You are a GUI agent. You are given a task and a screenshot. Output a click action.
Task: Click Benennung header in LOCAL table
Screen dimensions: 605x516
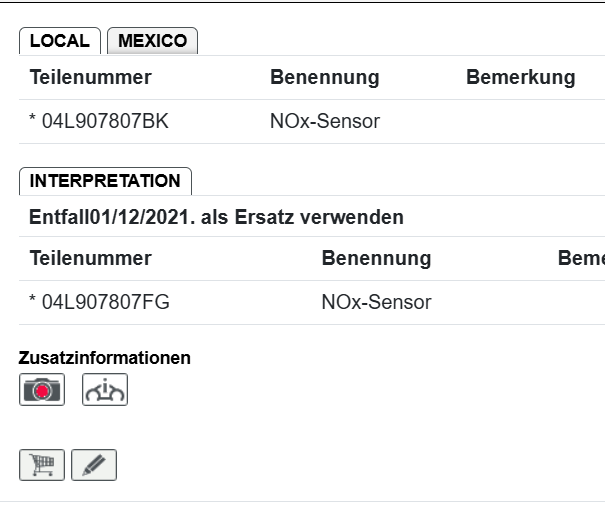[x=324, y=77]
